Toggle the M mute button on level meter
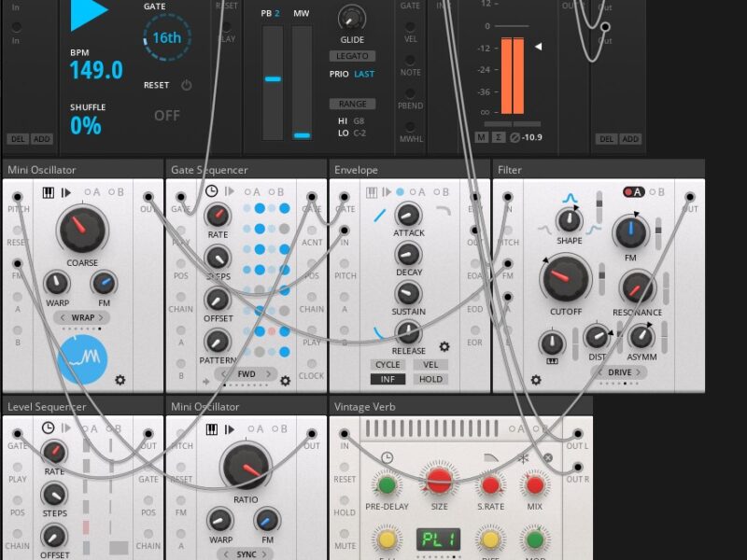 (x=482, y=137)
